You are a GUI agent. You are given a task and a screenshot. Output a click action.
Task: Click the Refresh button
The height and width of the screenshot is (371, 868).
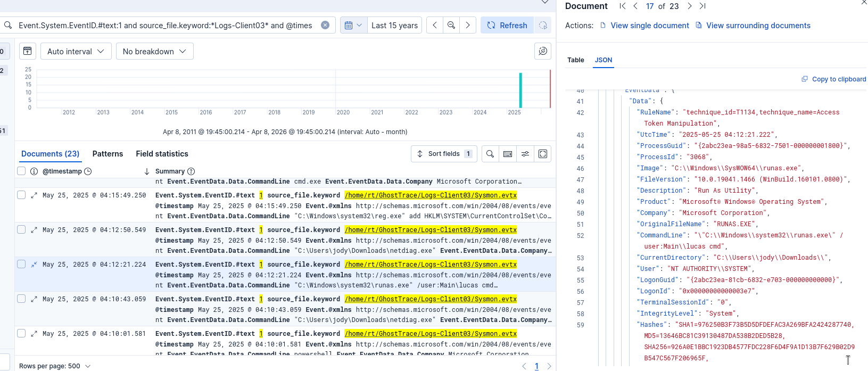(507, 25)
